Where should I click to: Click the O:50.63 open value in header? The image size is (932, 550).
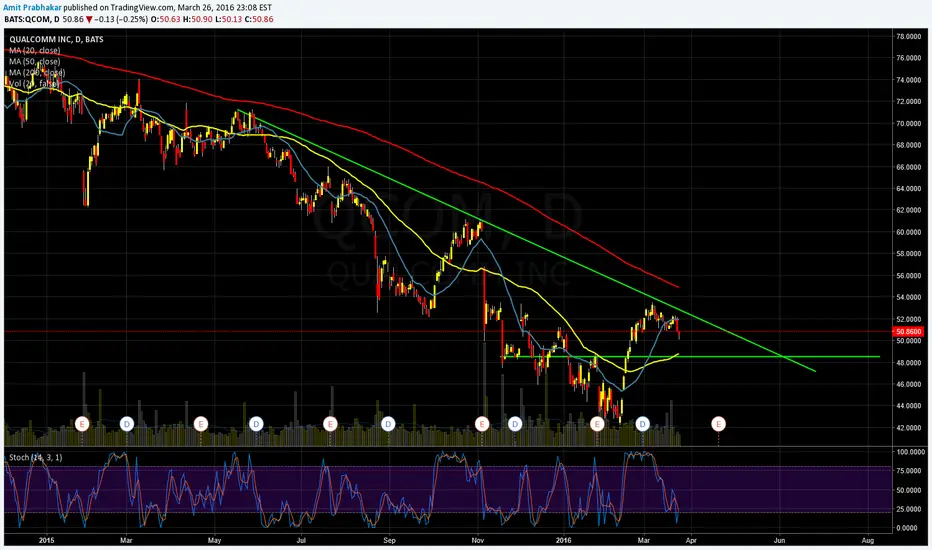[165, 19]
